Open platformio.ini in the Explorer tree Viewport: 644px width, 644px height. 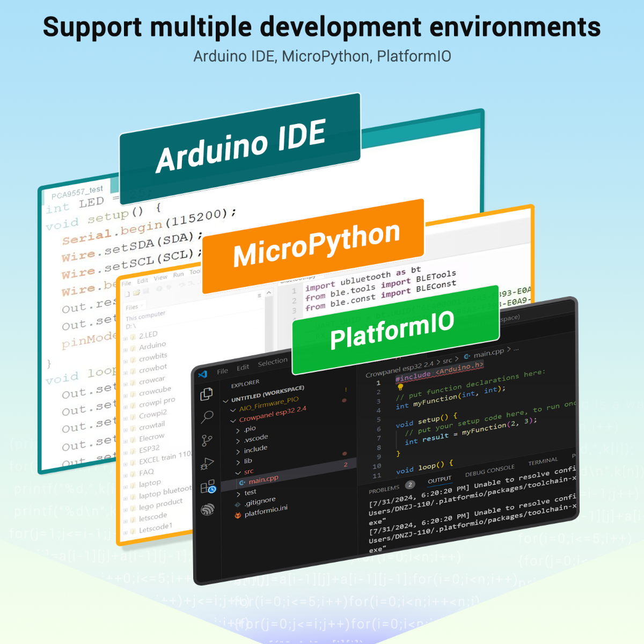point(266,511)
